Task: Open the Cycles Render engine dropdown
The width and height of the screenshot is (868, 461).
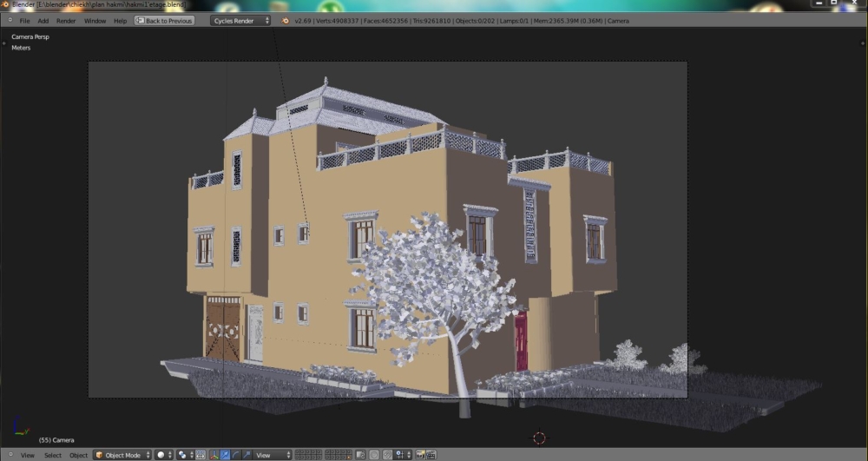Action: pos(240,21)
